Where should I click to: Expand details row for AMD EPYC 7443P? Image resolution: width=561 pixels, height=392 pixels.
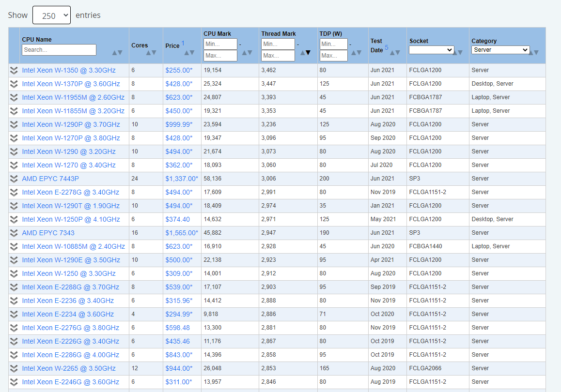(14, 179)
